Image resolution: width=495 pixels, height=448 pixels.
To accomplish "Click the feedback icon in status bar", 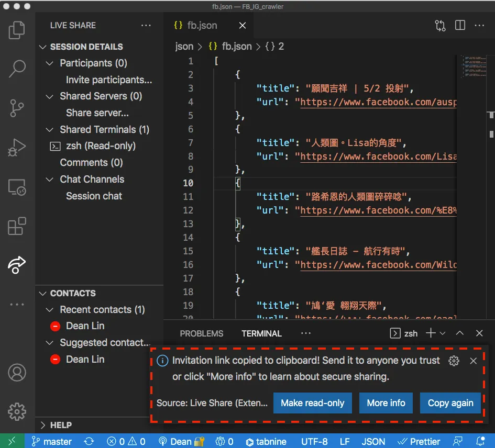I will tap(458, 441).
